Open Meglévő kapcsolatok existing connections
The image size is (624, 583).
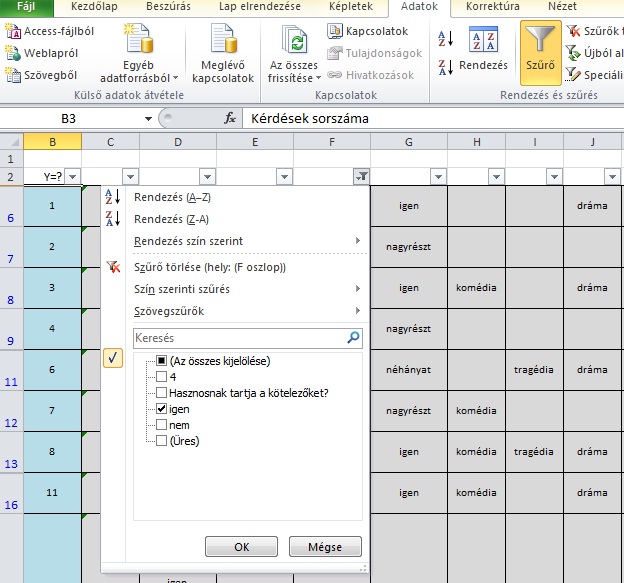pyautogui.click(x=223, y=53)
